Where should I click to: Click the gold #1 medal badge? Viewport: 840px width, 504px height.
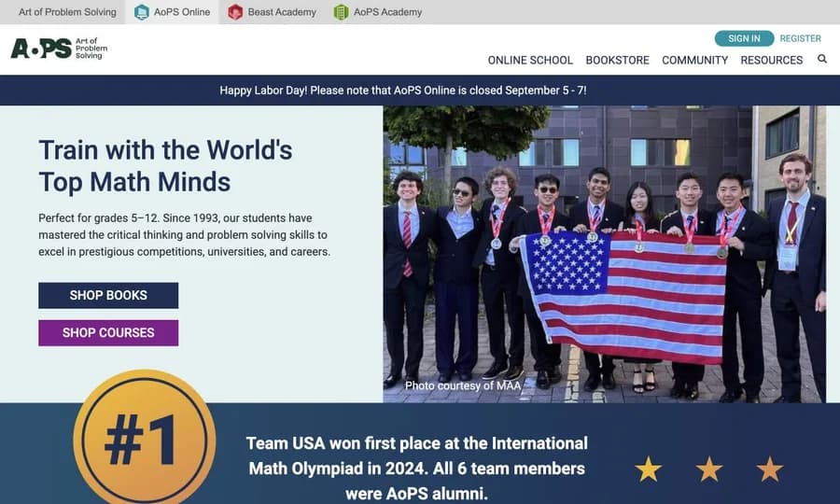pos(145,438)
